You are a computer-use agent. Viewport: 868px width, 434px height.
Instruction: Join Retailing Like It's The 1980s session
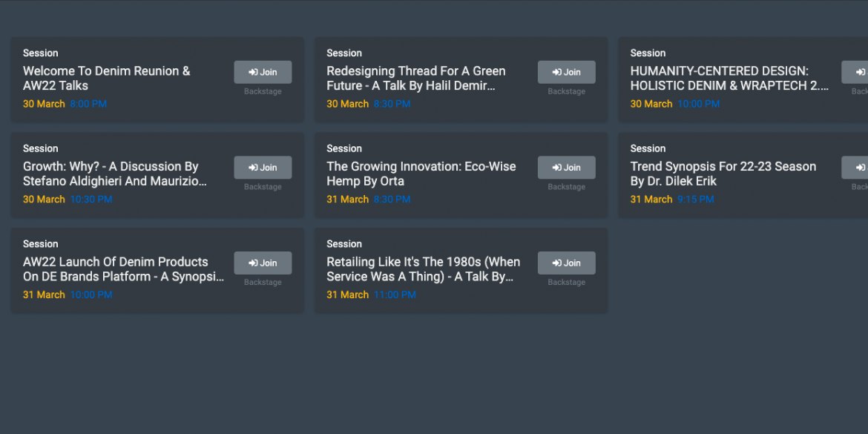(566, 263)
